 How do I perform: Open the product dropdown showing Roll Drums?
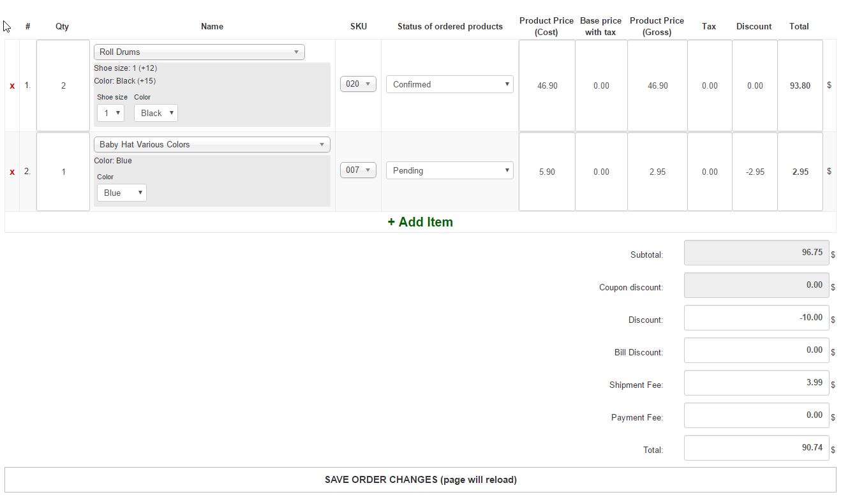(198, 52)
